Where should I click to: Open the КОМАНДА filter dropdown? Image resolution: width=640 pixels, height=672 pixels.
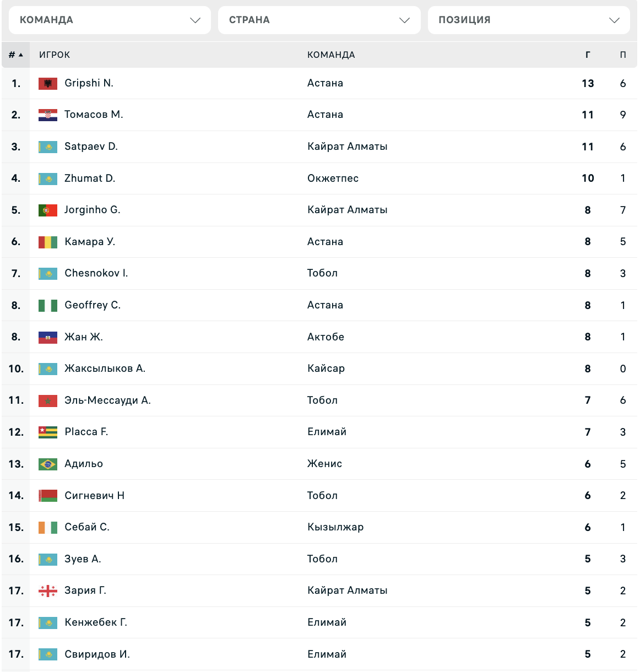pyautogui.click(x=110, y=20)
